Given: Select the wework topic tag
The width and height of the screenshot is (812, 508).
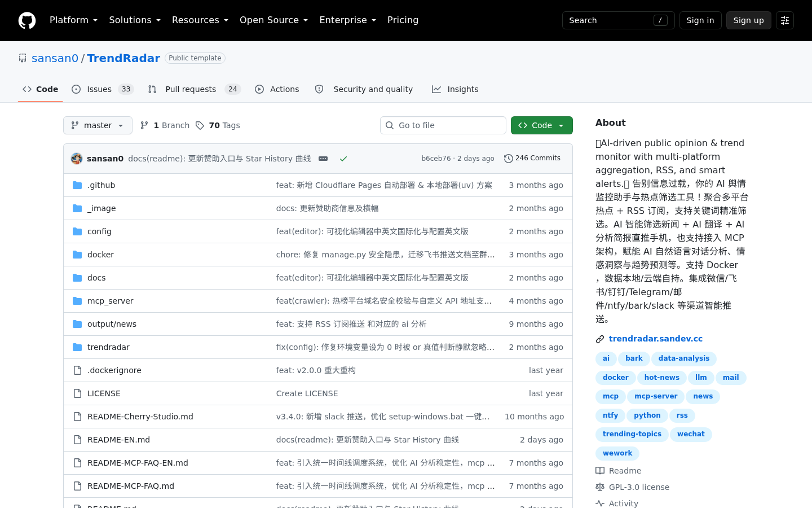Looking at the screenshot, I should tap(617, 453).
